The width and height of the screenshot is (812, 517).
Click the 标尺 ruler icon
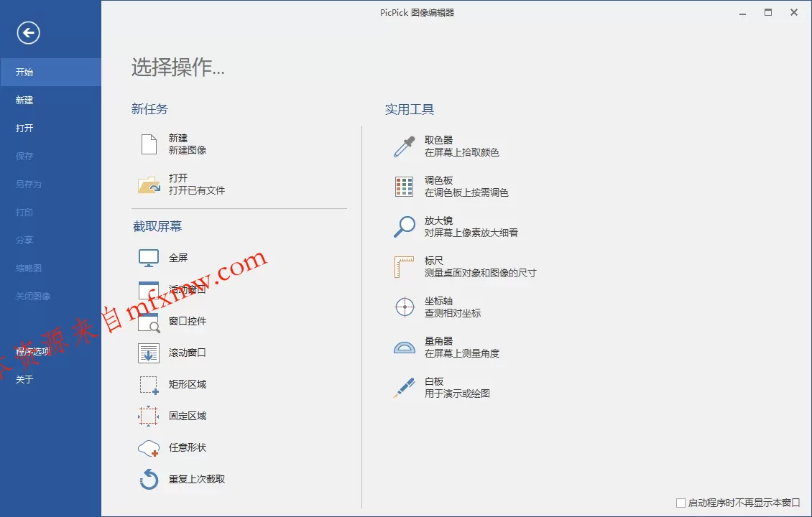click(404, 267)
